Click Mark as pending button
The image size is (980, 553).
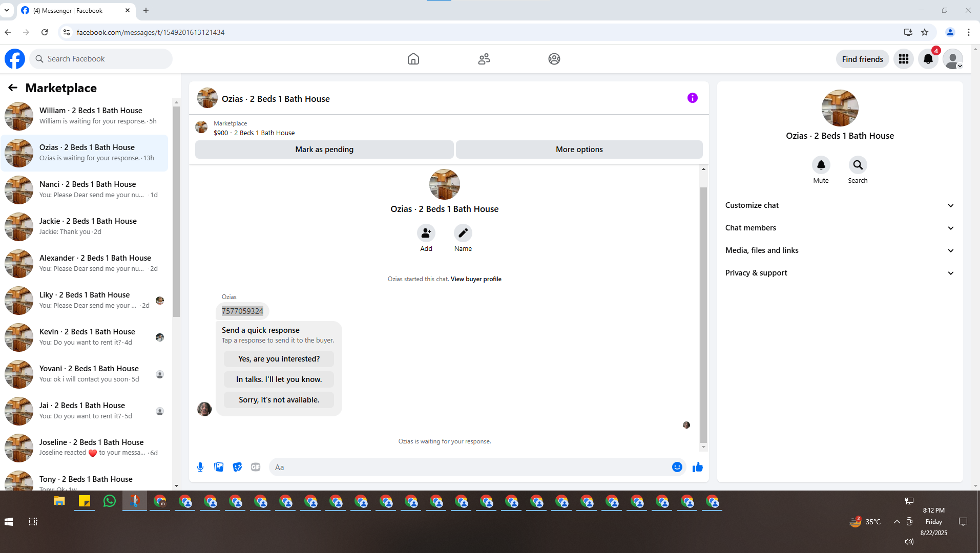(x=324, y=150)
